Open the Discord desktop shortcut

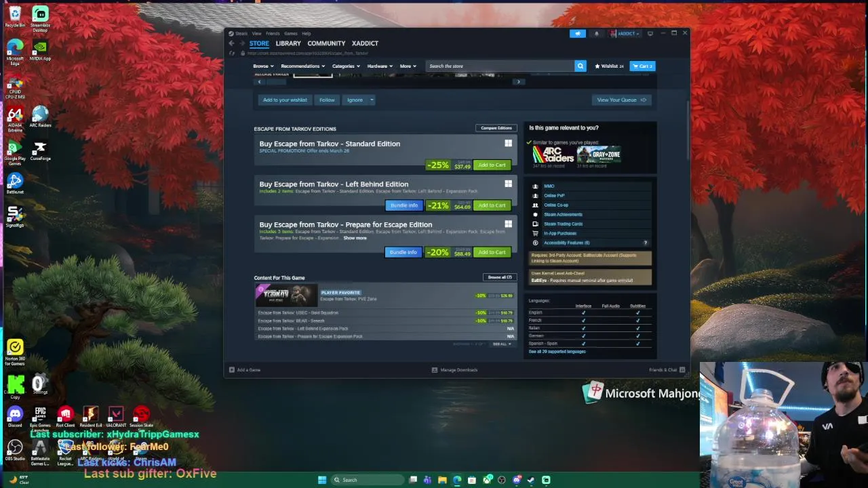pos(15,417)
